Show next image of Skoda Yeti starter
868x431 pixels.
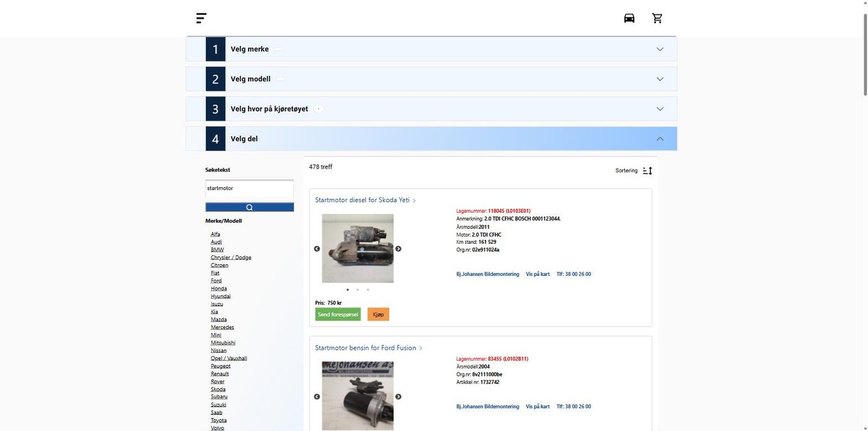(398, 249)
